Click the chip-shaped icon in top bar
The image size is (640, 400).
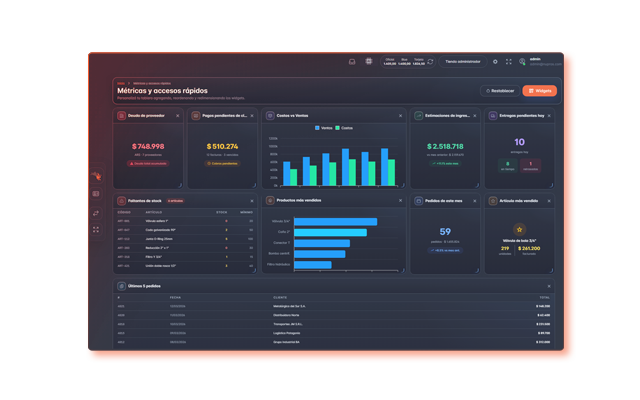tap(369, 61)
